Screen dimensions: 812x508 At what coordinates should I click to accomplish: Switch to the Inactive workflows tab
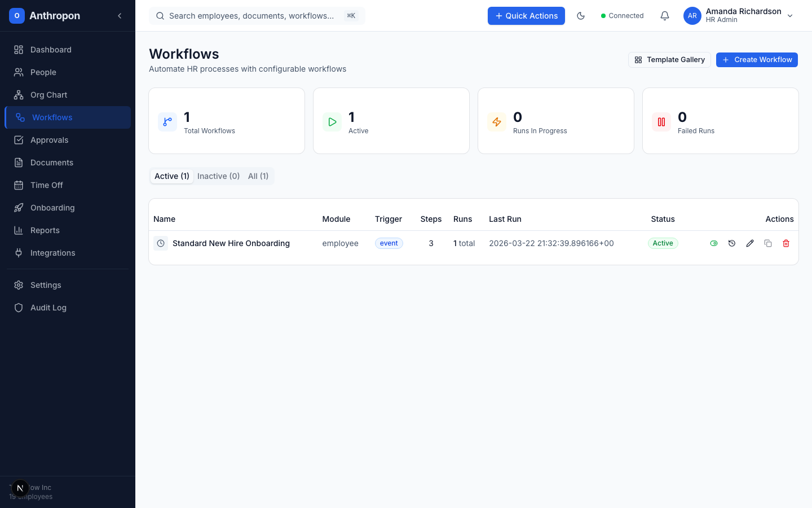pyautogui.click(x=218, y=176)
